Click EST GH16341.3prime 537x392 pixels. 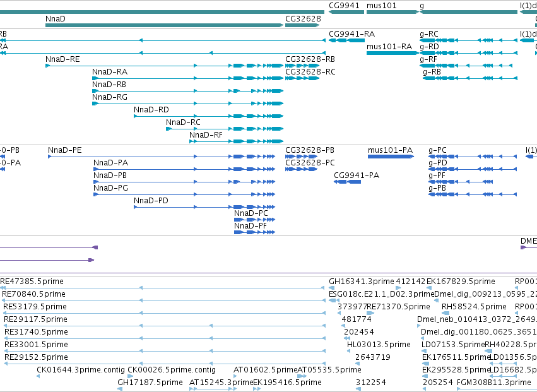[332, 288]
